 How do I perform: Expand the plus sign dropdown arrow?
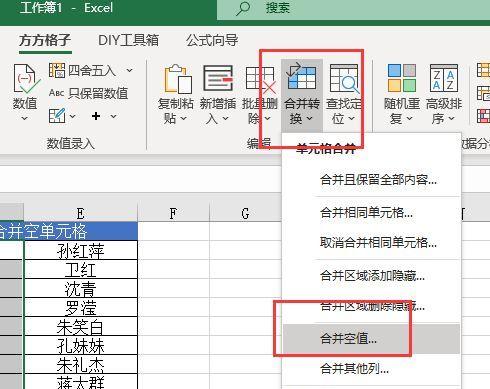click(x=113, y=116)
